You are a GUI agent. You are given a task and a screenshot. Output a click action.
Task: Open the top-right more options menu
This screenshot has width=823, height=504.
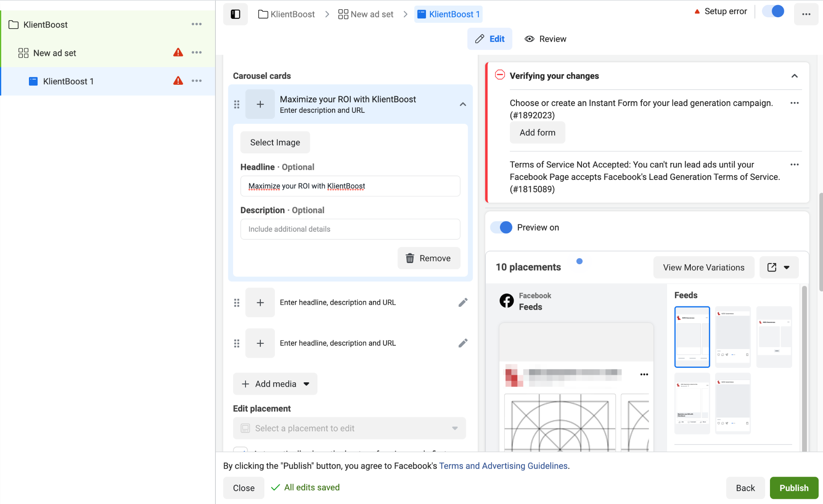806,14
